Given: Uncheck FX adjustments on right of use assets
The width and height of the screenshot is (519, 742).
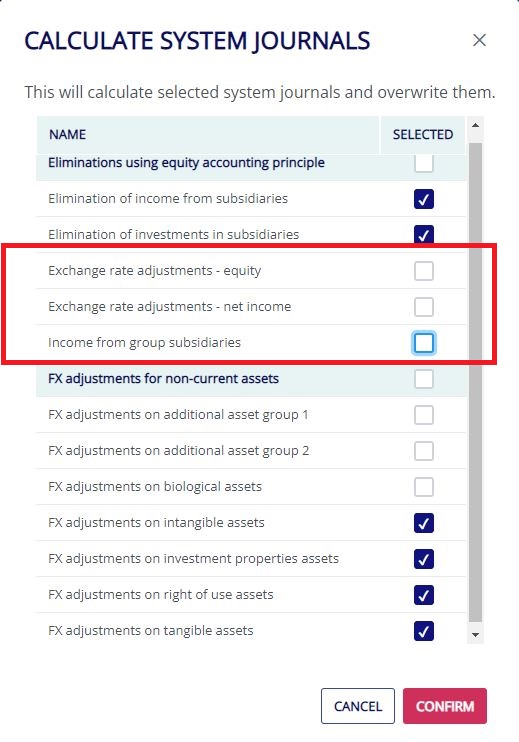Looking at the screenshot, I should tap(423, 595).
